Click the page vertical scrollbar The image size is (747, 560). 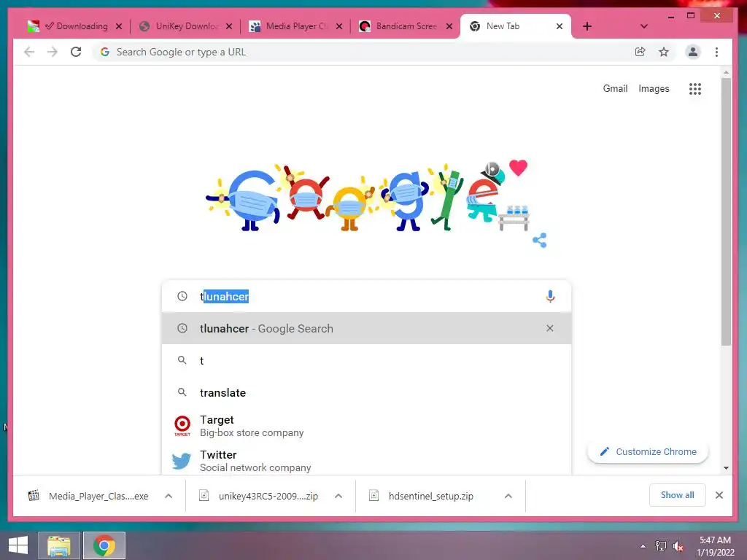coord(726,212)
